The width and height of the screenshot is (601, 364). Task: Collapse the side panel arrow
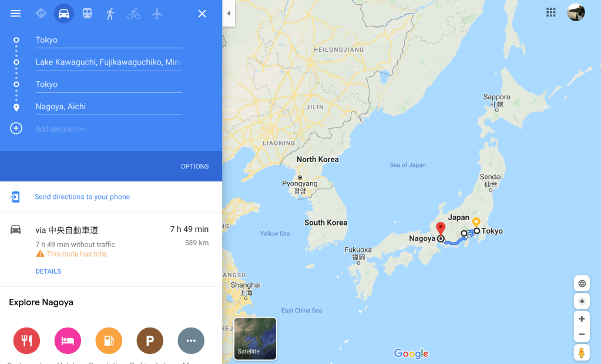229,14
